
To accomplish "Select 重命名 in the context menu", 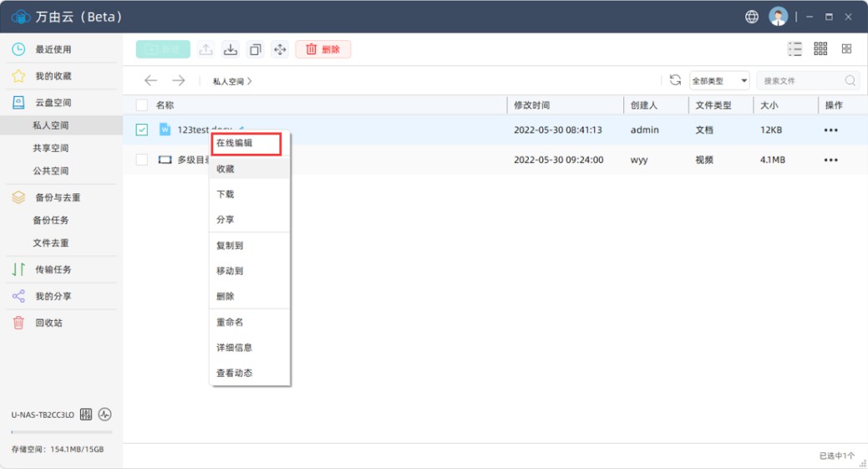I will pos(230,322).
